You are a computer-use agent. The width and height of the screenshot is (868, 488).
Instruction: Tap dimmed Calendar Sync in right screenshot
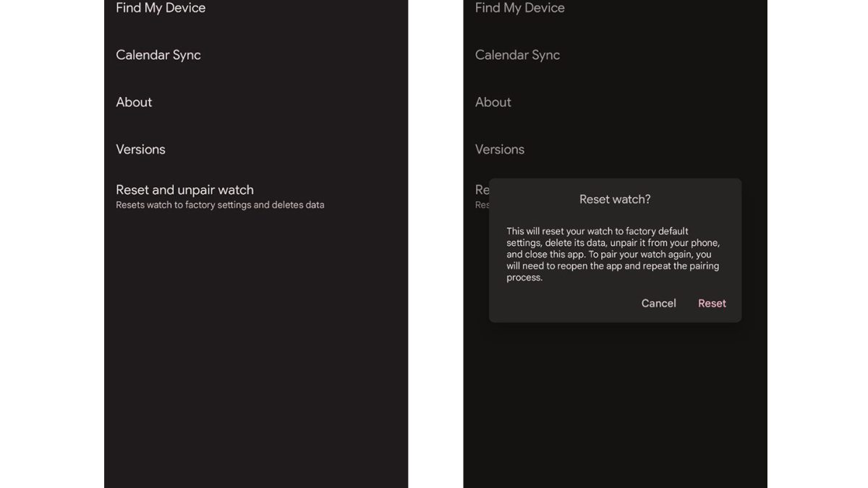(x=517, y=55)
